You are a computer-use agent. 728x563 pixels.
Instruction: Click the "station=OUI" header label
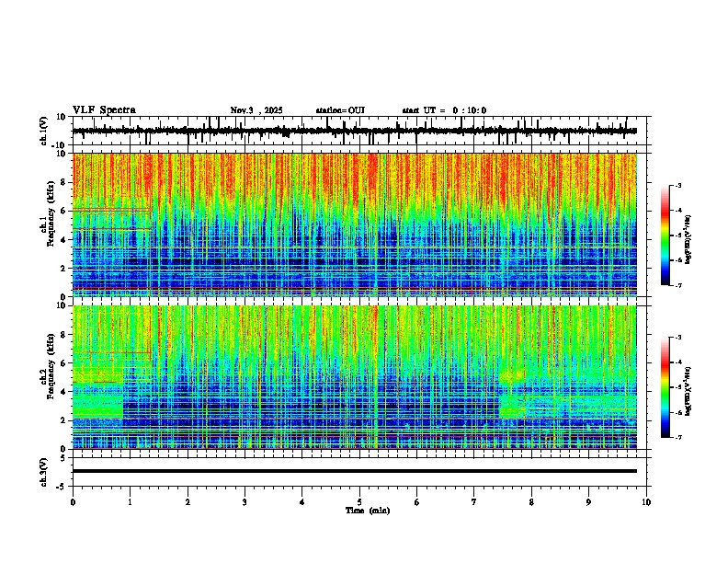pyautogui.click(x=340, y=110)
